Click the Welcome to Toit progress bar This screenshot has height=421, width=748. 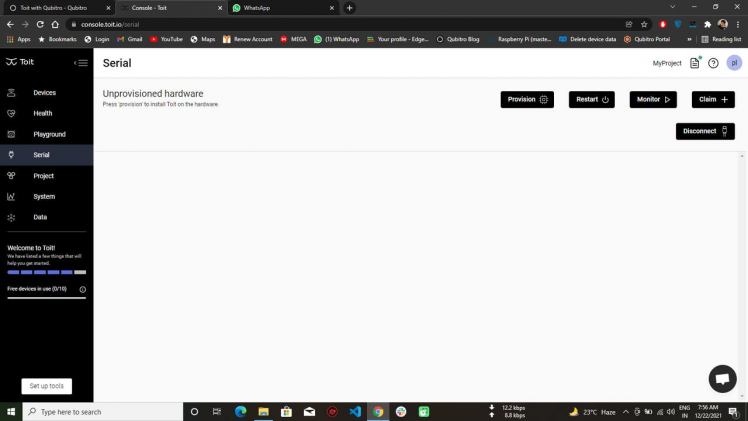pyautogui.click(x=47, y=272)
